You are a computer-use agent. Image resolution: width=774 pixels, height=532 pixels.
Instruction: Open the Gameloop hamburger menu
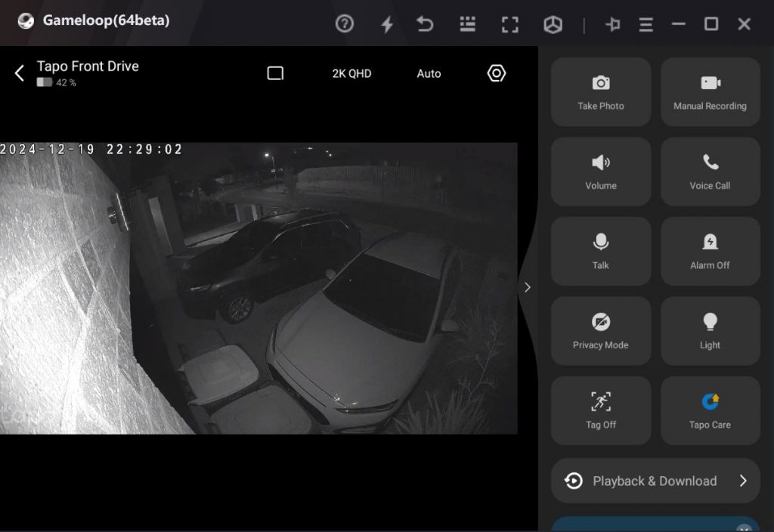tap(646, 23)
